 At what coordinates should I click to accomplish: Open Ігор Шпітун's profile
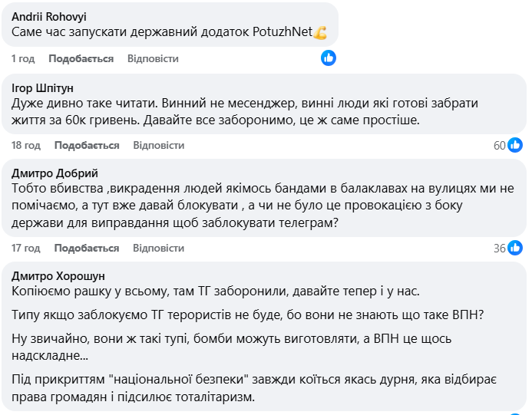coord(43,87)
